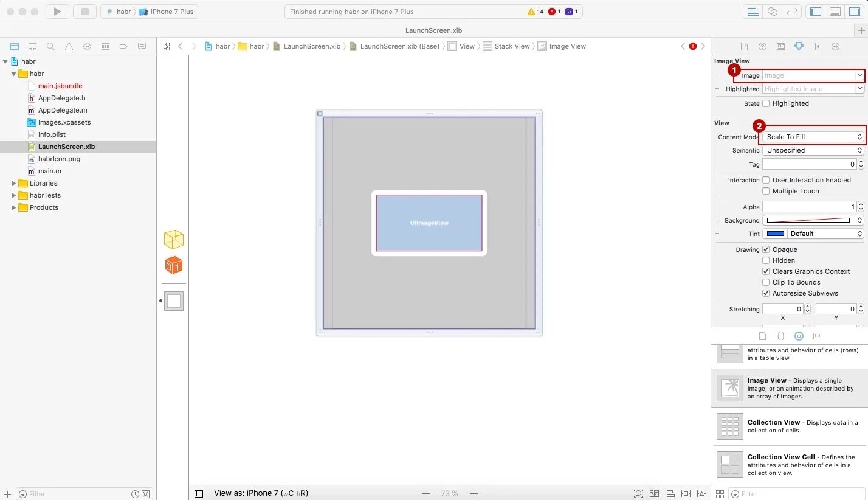This screenshot has width=868, height=500.
Task: Collapse the habr project root
Action: [x=5, y=61]
